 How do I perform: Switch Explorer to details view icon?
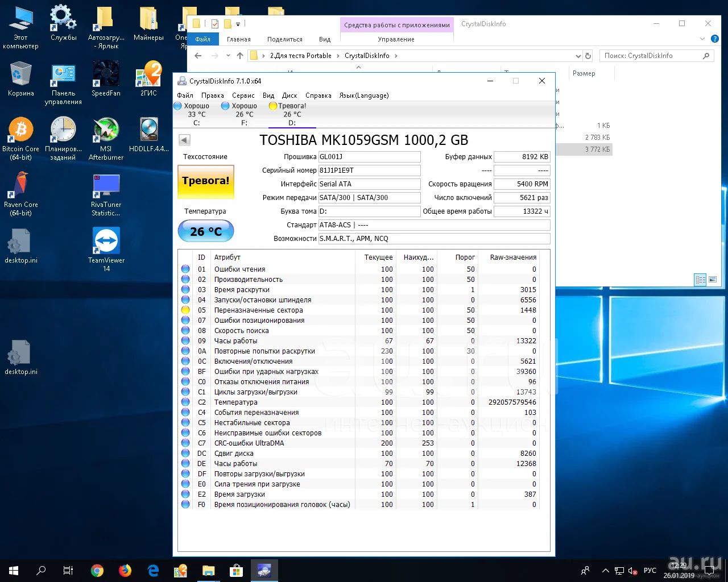(x=701, y=280)
